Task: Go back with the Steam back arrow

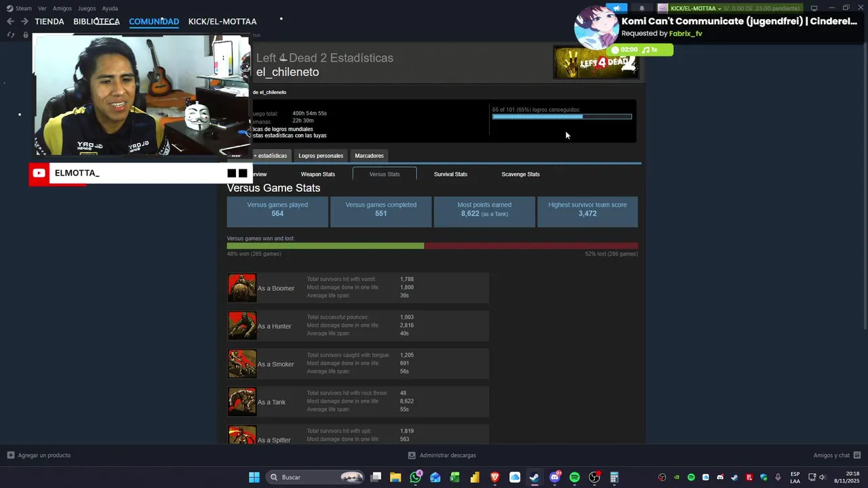Action: point(10,22)
